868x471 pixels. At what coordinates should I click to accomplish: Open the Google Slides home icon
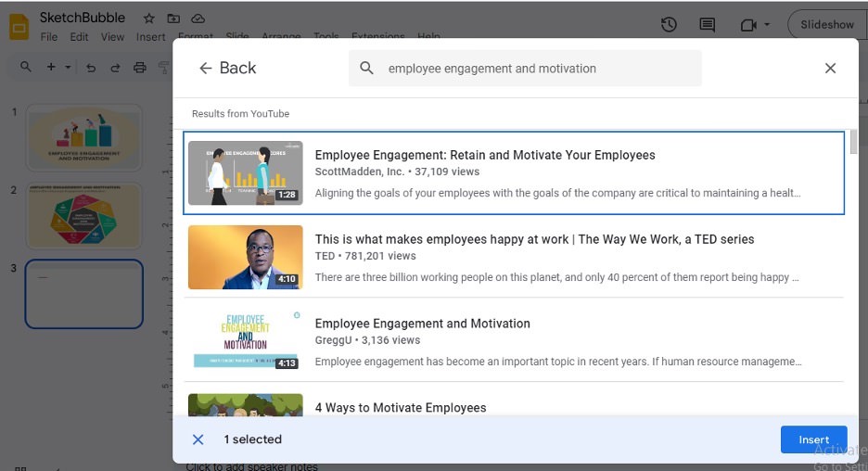pyautogui.click(x=19, y=27)
